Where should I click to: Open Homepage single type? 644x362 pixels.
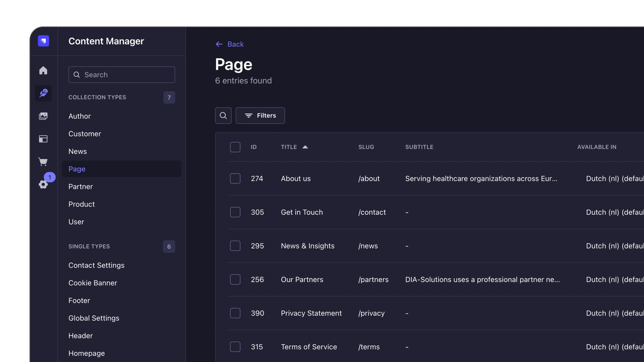click(x=87, y=353)
